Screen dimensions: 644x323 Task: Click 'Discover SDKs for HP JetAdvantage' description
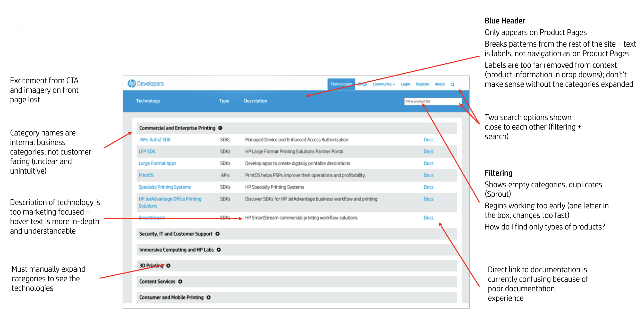tap(311, 199)
